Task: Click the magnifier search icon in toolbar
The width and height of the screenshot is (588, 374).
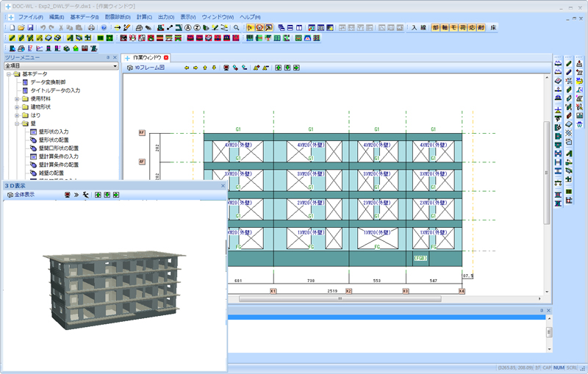Action: (236, 27)
